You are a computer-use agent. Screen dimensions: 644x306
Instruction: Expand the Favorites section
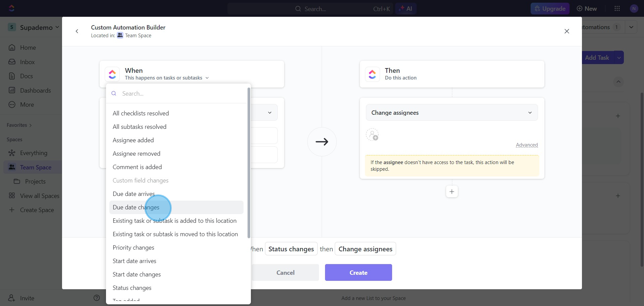pyautogui.click(x=19, y=125)
